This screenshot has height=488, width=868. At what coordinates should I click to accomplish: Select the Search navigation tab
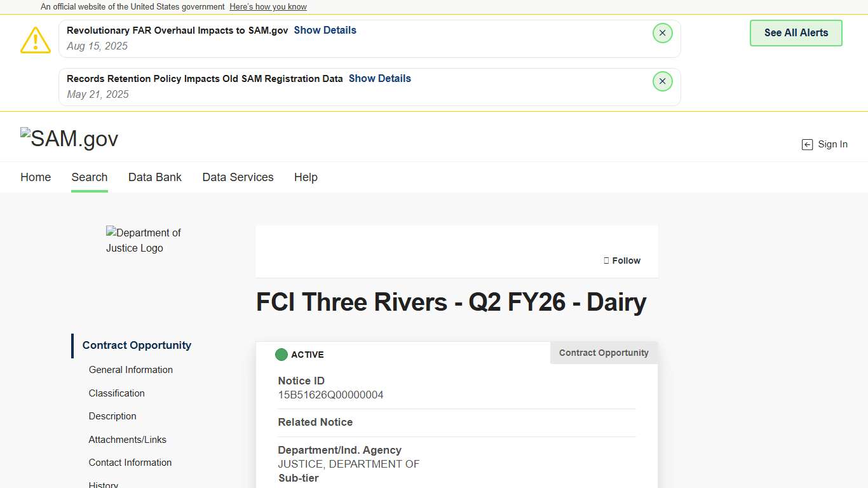[90, 177]
